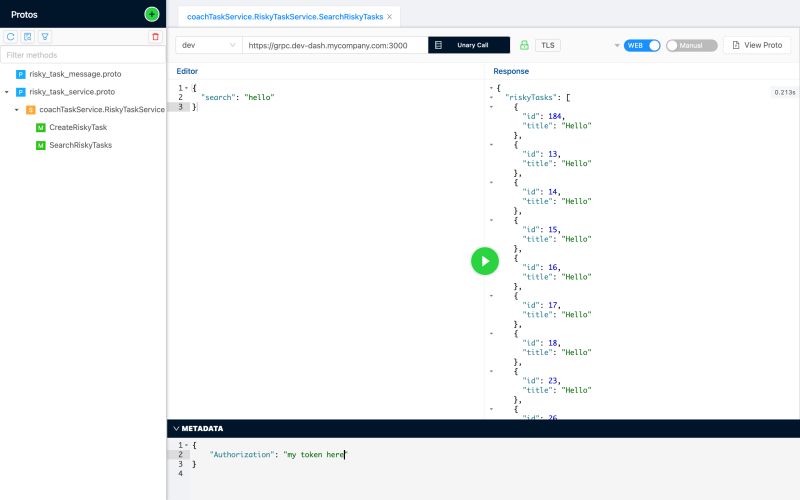Select CreateRiskyTask method
The width and height of the screenshot is (800, 500).
(x=78, y=128)
